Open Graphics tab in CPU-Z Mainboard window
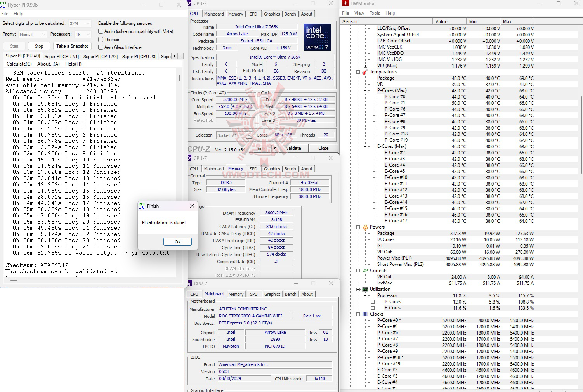The height and width of the screenshot is (392, 583). (x=272, y=294)
